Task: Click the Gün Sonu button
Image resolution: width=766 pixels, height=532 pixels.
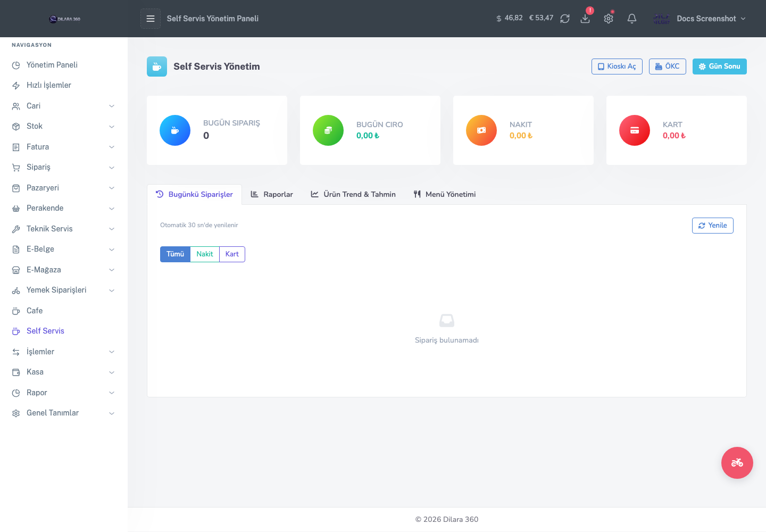Action: (x=720, y=66)
